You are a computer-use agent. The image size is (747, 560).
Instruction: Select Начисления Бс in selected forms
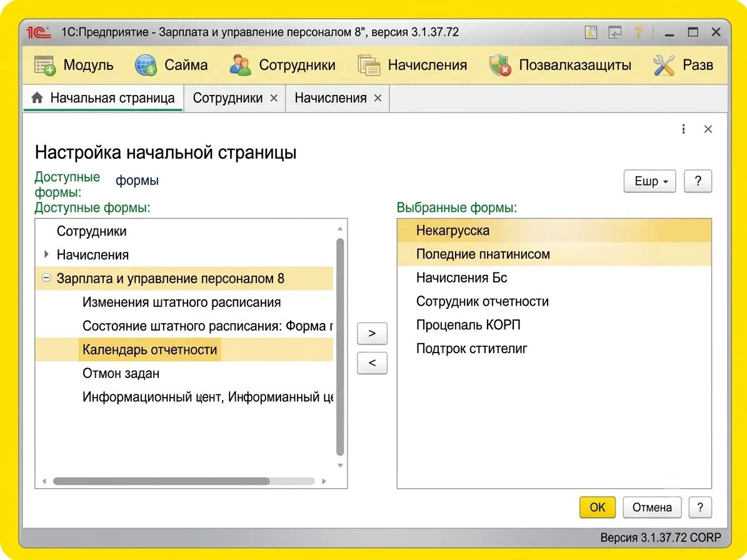click(x=554, y=277)
